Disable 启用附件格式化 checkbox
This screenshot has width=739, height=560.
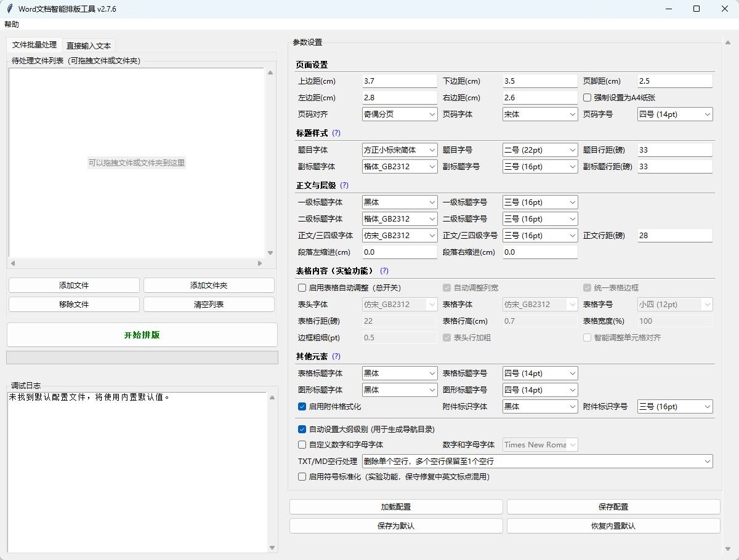click(x=329, y=406)
